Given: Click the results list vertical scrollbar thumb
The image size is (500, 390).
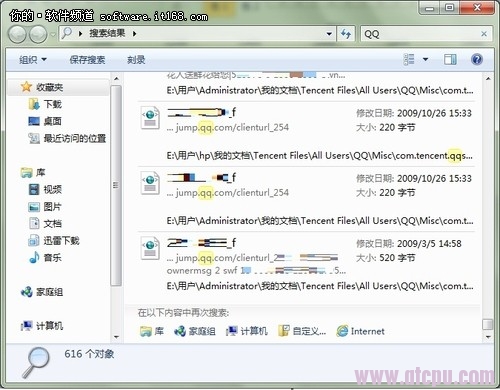Looking at the screenshot, I should (x=488, y=324).
